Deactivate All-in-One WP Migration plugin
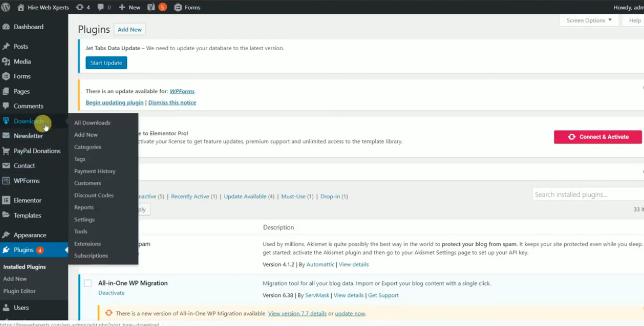Viewport: 644px width, 326px height. 111,293
